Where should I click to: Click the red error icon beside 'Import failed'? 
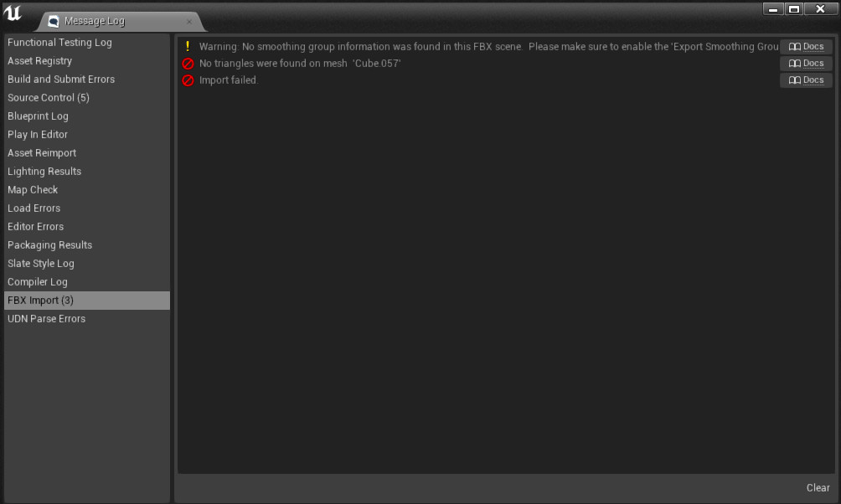pyautogui.click(x=188, y=80)
